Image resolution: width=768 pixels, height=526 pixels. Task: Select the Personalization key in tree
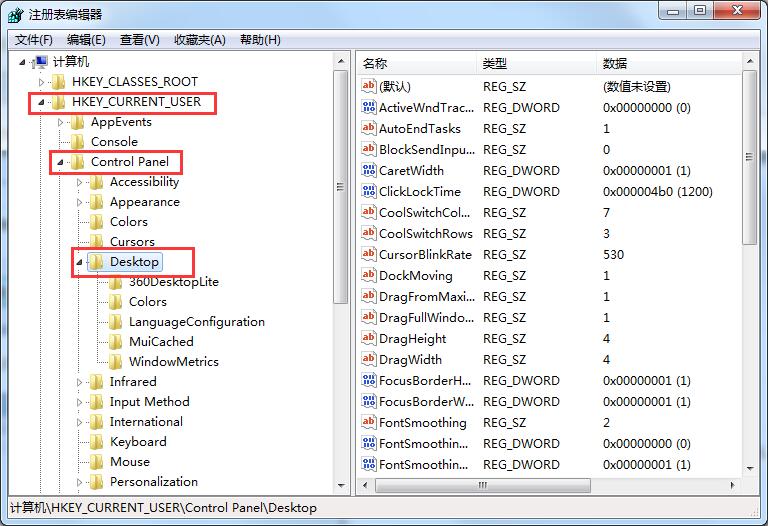pyautogui.click(x=153, y=482)
